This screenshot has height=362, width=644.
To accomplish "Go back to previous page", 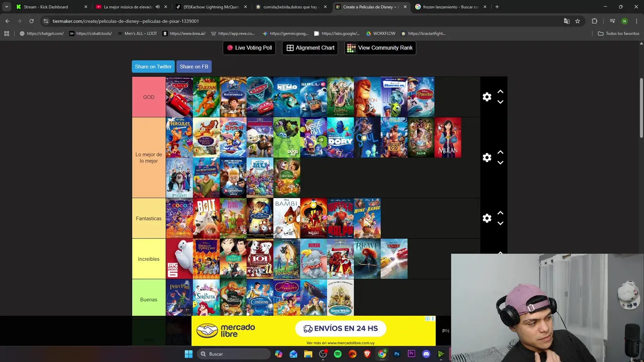I will [x=7, y=21].
